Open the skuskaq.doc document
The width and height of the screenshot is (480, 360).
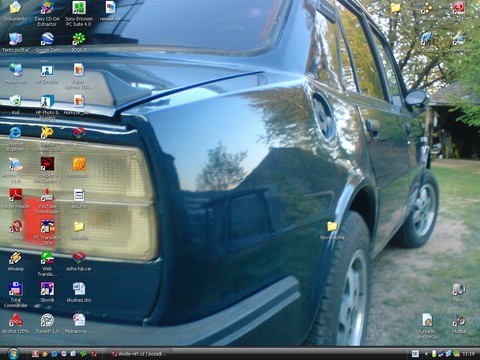79,292
